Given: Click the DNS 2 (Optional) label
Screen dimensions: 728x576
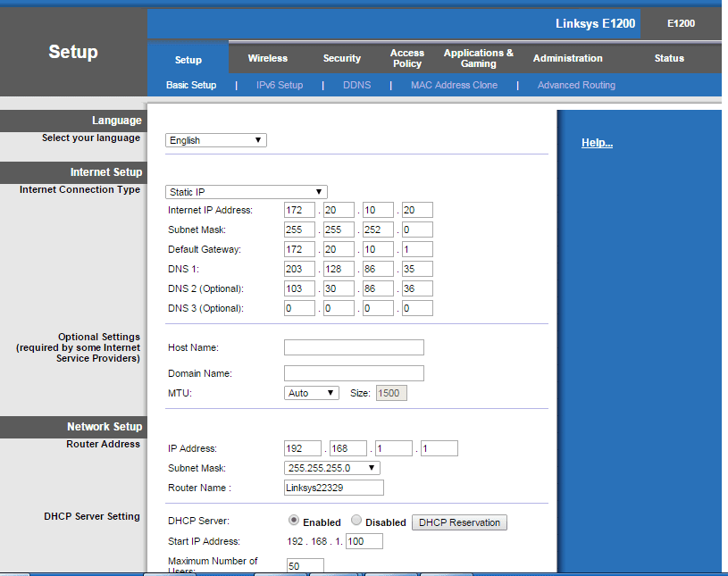Looking at the screenshot, I should pyautogui.click(x=205, y=288).
